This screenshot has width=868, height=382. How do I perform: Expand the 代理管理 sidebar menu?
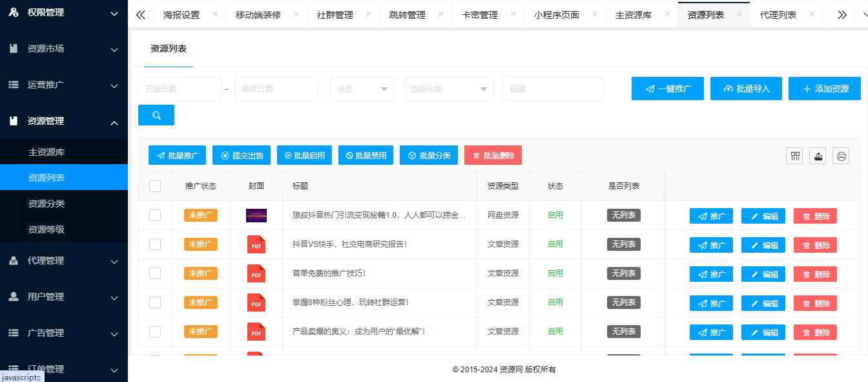(x=64, y=260)
